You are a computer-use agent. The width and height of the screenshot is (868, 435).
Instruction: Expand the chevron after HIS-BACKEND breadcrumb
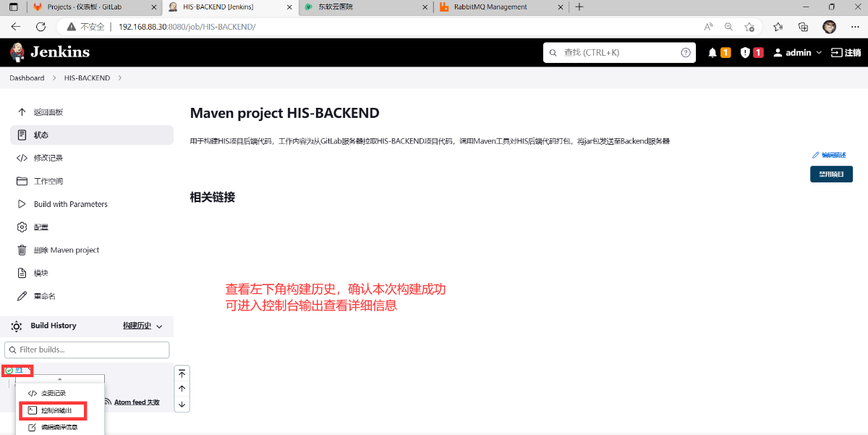click(x=120, y=77)
